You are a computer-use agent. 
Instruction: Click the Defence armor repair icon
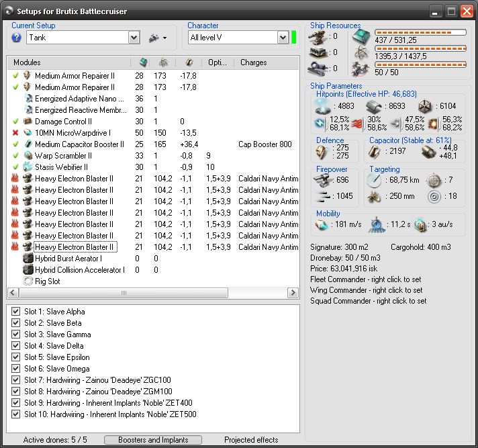[x=322, y=152]
